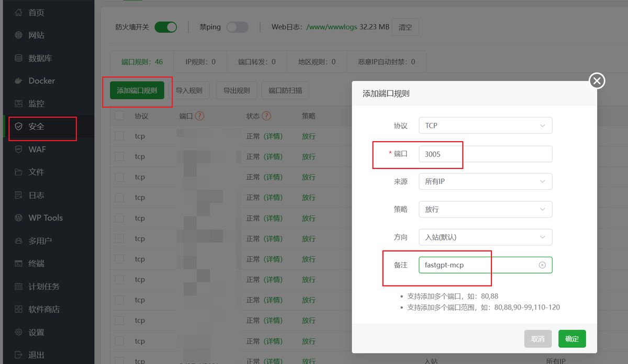Click the WP Tools WordPress icon
Image resolution: width=628 pixels, height=364 pixels.
click(19, 218)
